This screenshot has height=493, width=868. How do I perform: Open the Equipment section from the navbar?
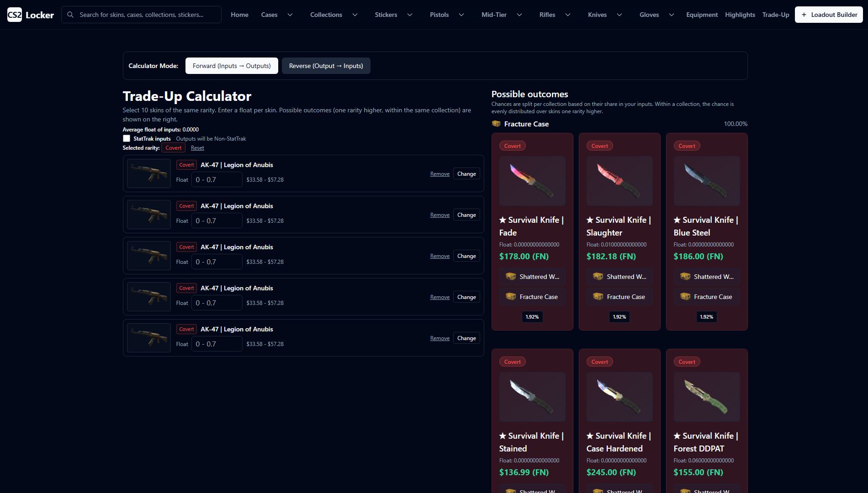[x=702, y=14]
